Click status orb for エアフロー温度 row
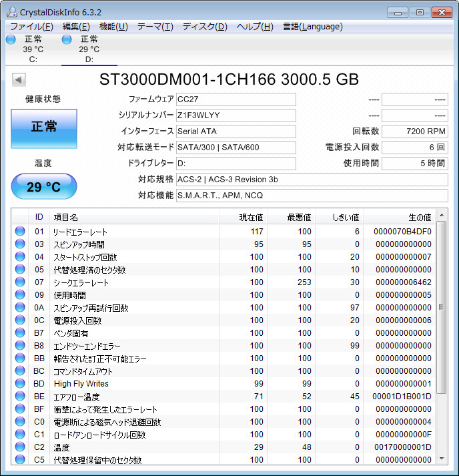Screen dimensions: 459x476 [x=20, y=397]
